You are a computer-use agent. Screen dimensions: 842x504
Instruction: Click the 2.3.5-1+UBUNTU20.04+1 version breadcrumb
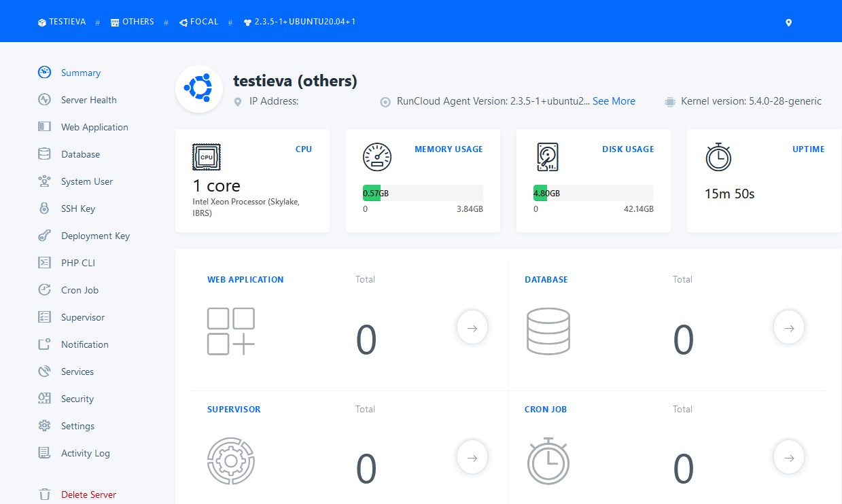tap(300, 22)
